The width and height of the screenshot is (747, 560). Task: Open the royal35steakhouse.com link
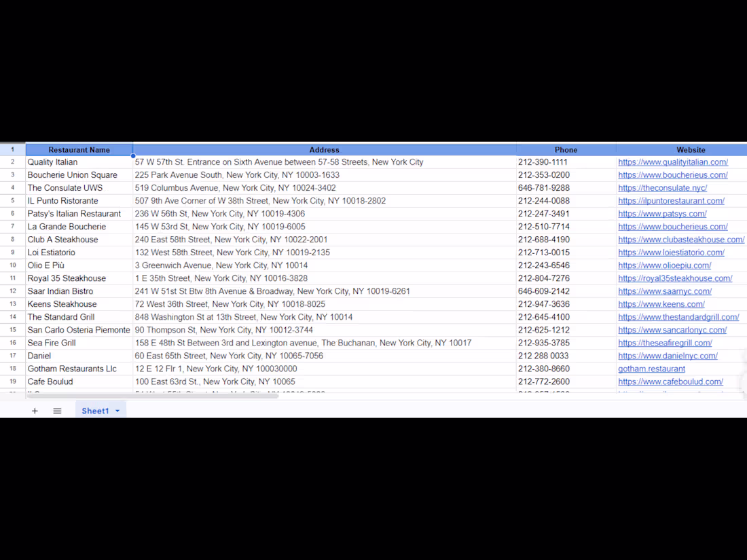pos(675,278)
